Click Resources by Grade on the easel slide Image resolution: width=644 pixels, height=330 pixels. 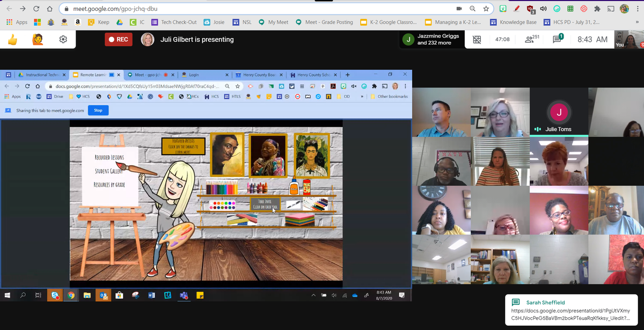pos(109,184)
